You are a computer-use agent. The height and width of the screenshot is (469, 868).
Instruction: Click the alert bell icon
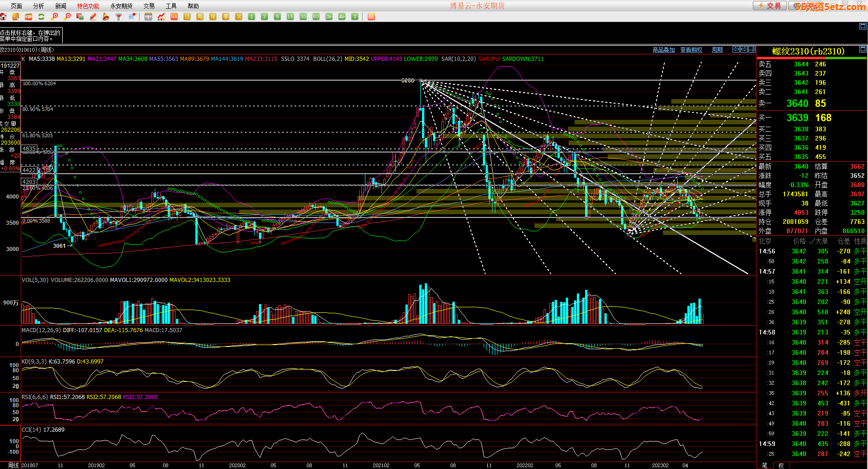point(106,17)
